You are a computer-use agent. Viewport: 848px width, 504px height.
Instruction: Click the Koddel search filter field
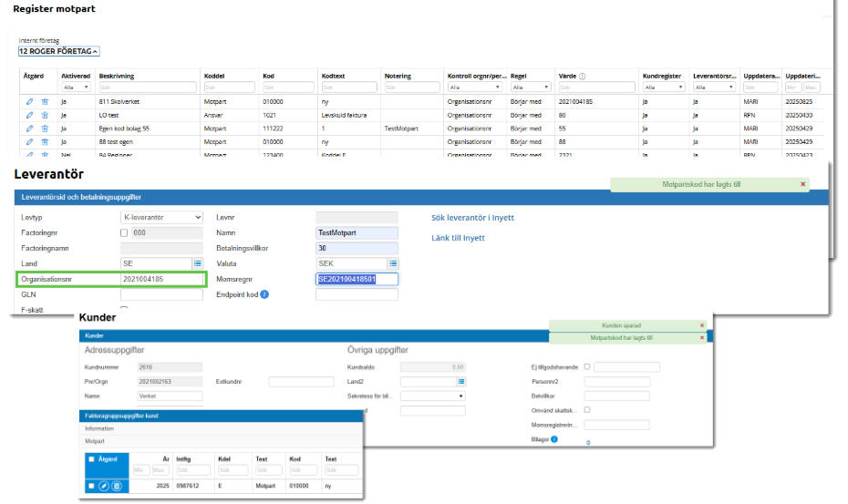point(229,87)
